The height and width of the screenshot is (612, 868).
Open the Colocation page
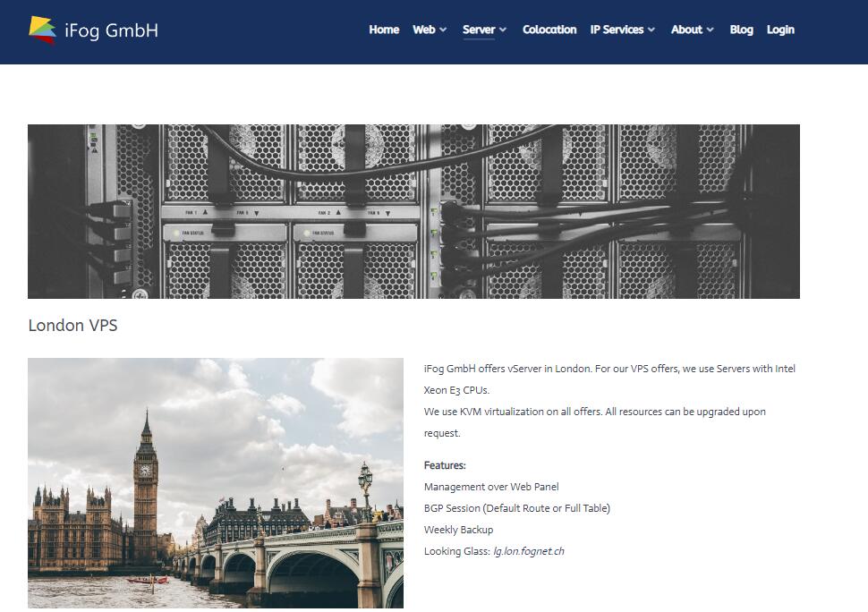coord(549,30)
